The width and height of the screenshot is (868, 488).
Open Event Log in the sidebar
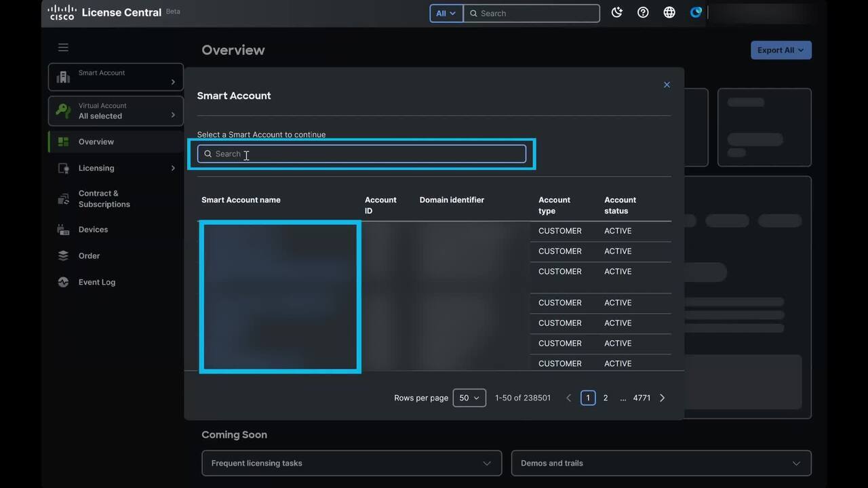pos(97,282)
